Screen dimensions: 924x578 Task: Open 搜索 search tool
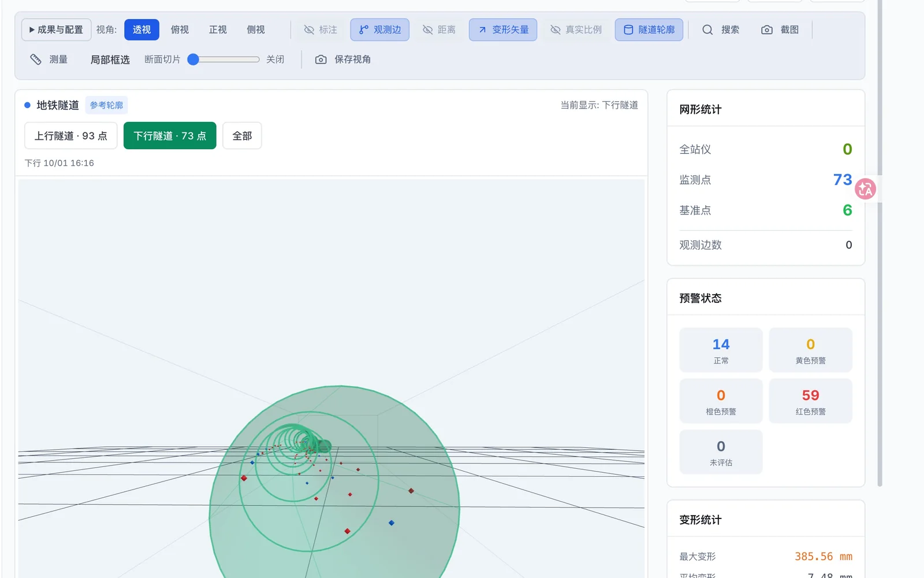pos(720,29)
